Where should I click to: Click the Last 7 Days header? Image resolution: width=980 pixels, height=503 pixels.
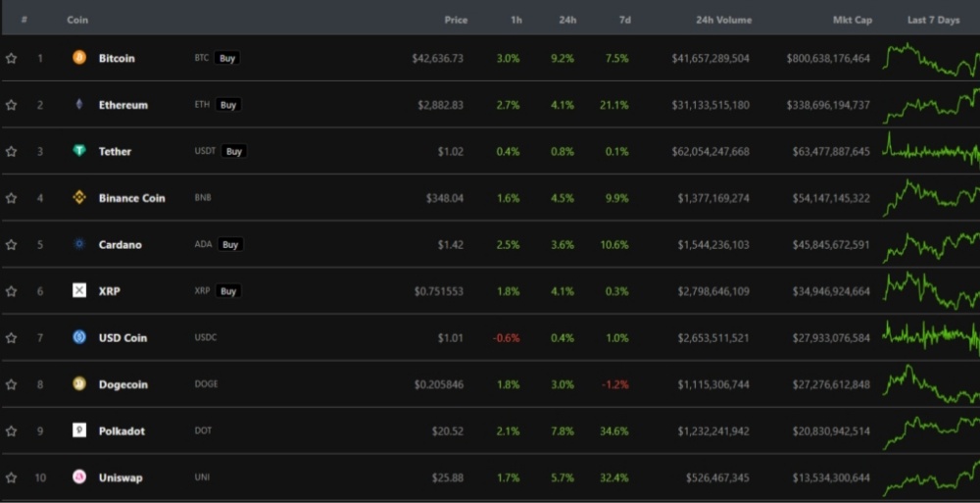coord(933,20)
